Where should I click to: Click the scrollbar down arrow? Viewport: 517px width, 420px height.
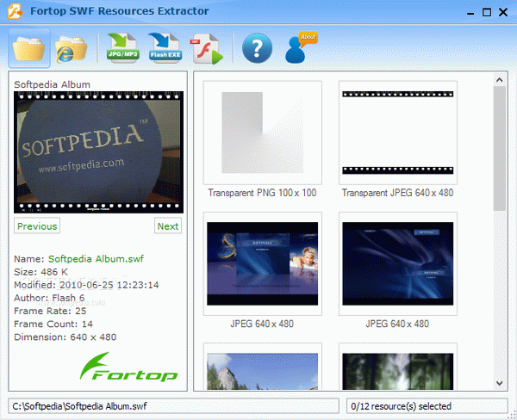point(499,383)
